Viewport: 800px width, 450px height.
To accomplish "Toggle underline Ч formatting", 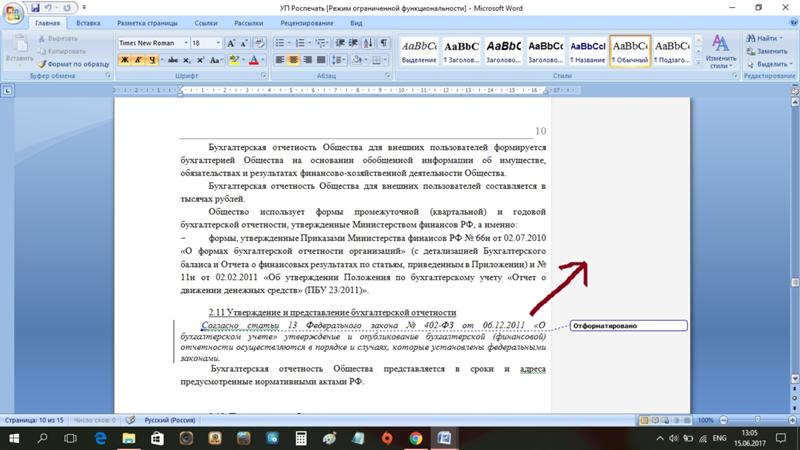I will [x=152, y=60].
